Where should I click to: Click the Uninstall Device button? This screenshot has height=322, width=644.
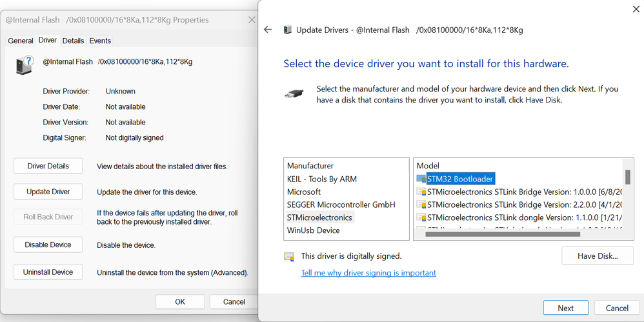[48, 272]
